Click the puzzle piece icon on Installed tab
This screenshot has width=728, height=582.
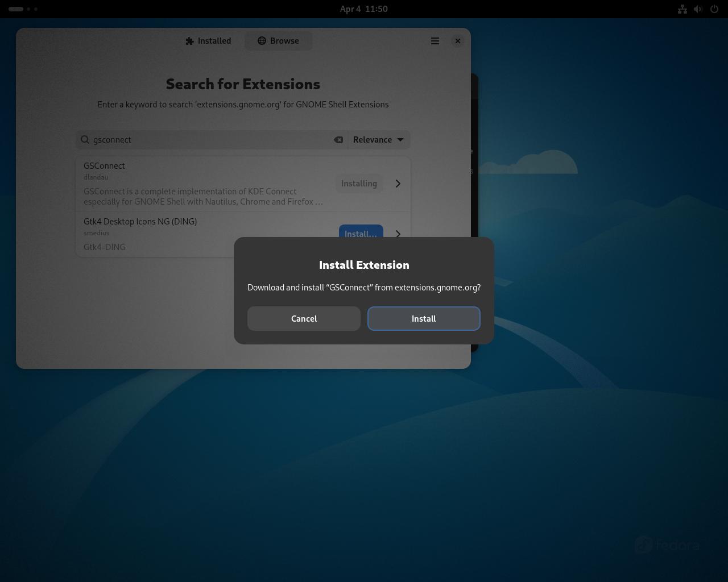(x=190, y=41)
